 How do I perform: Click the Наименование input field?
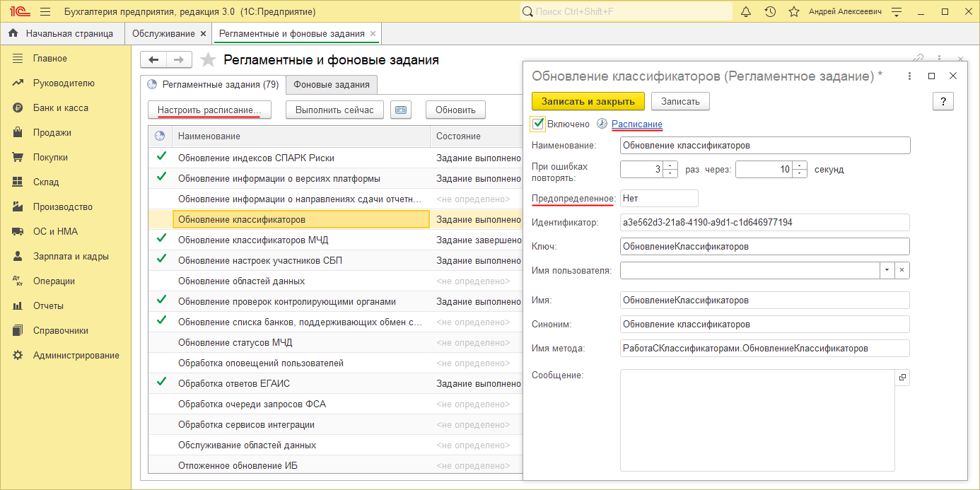(764, 145)
